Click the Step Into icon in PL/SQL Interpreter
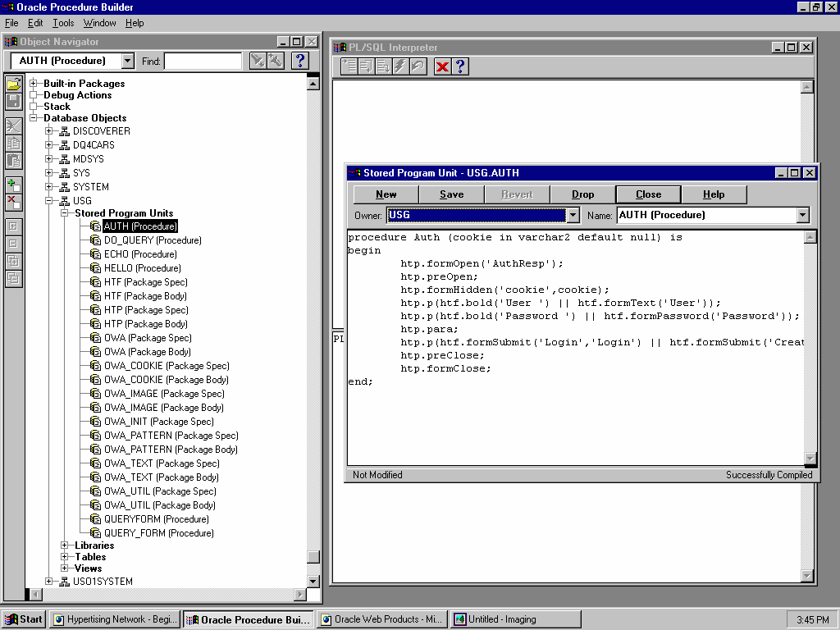 [x=349, y=66]
